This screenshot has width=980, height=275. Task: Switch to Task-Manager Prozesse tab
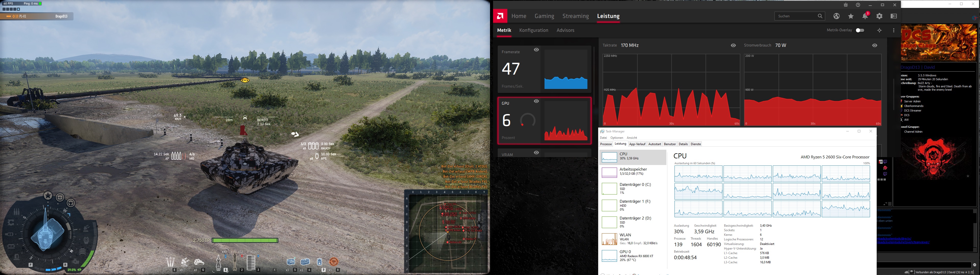606,144
